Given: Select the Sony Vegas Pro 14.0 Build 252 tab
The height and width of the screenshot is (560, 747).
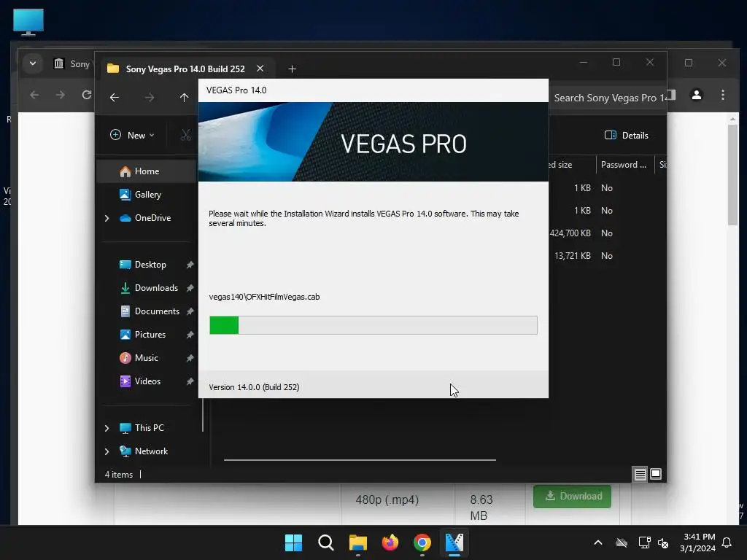Looking at the screenshot, I should (185, 69).
